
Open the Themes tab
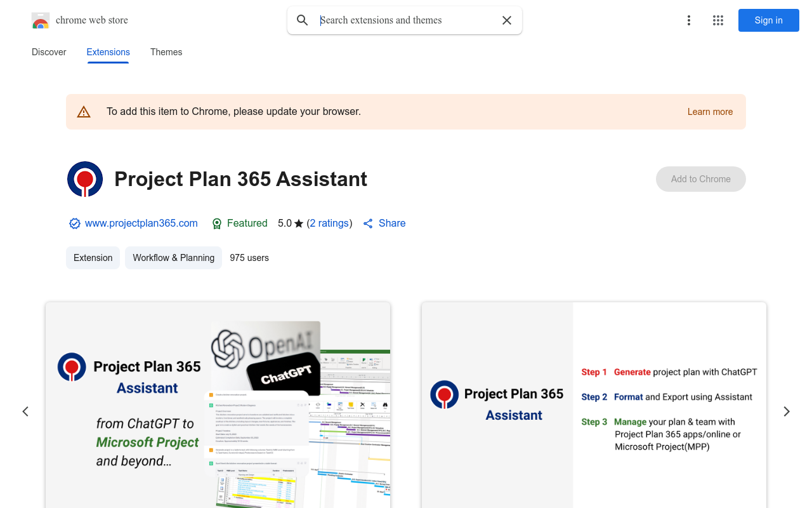click(166, 52)
